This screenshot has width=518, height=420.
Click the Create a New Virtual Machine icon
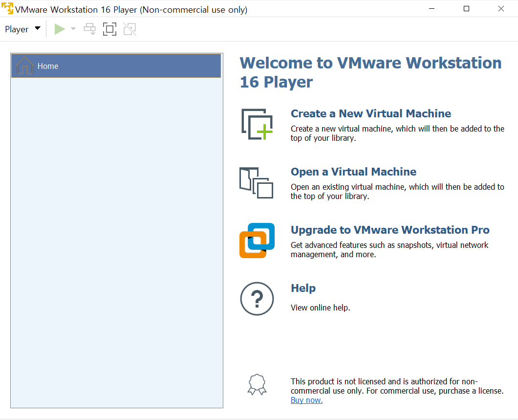[256, 124]
